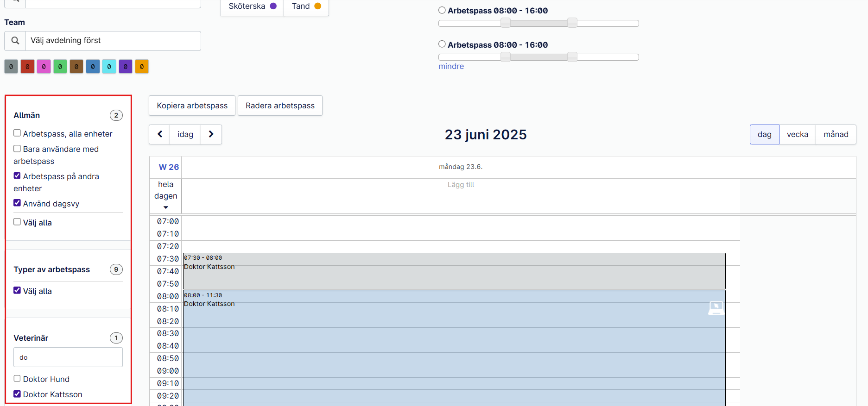Click Typer av arbetspass count badge 9

point(116,269)
